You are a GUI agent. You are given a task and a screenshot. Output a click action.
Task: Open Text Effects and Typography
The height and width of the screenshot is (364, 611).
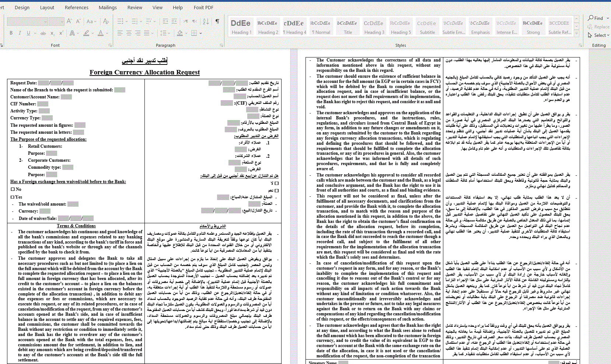(x=72, y=33)
